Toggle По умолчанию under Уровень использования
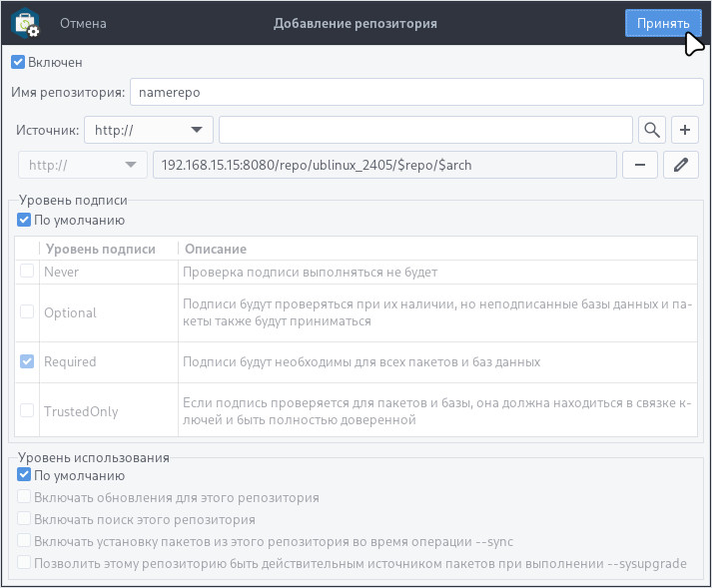712x588 pixels. click(x=24, y=475)
